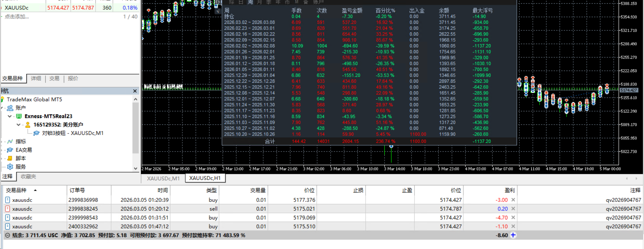Click the blue plus icon beside -8.60 total
644x249 pixels.
tap(513, 235)
